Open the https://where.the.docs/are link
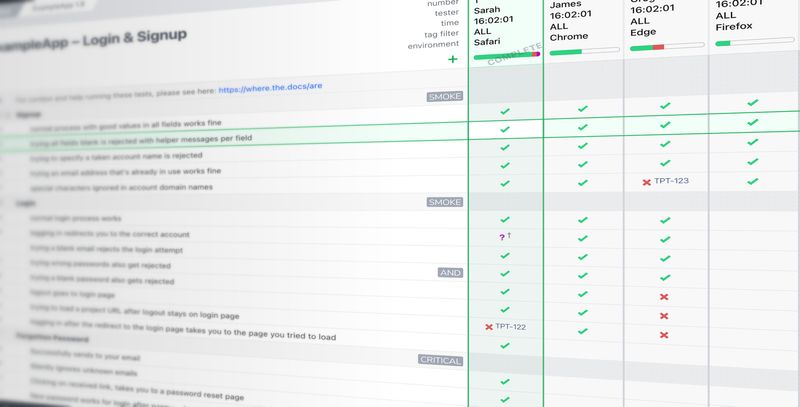 270,88
